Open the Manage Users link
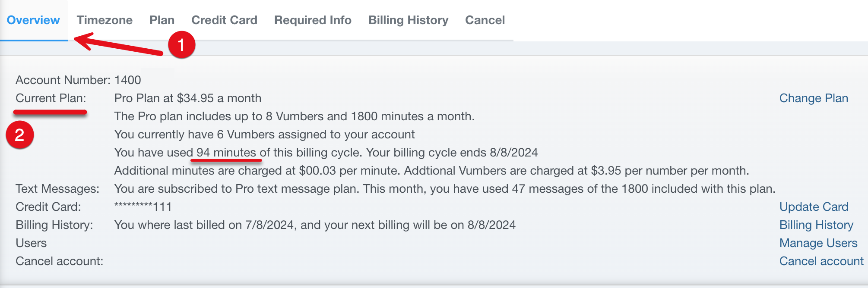This screenshot has width=868, height=288. pos(818,243)
